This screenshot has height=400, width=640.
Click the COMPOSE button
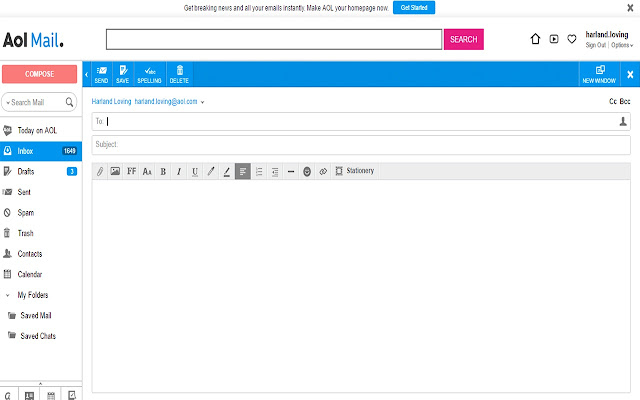(39, 74)
